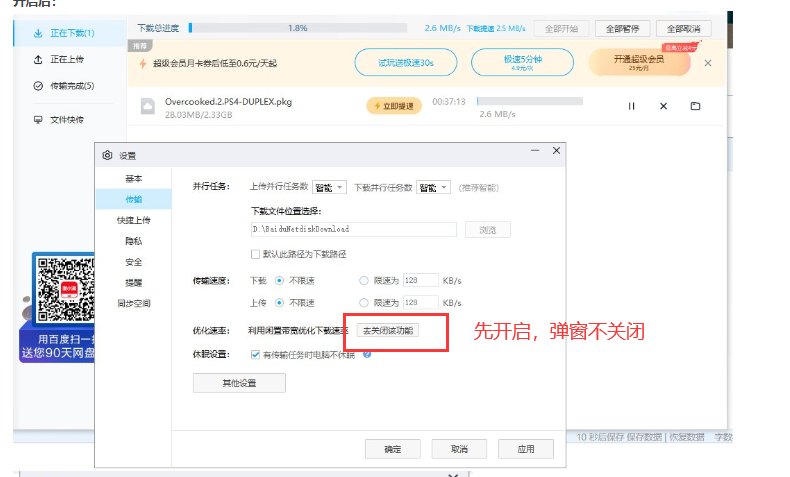This screenshot has height=477, width=790.
Task: Click the settings gear icon in dialog title
Action: (108, 155)
